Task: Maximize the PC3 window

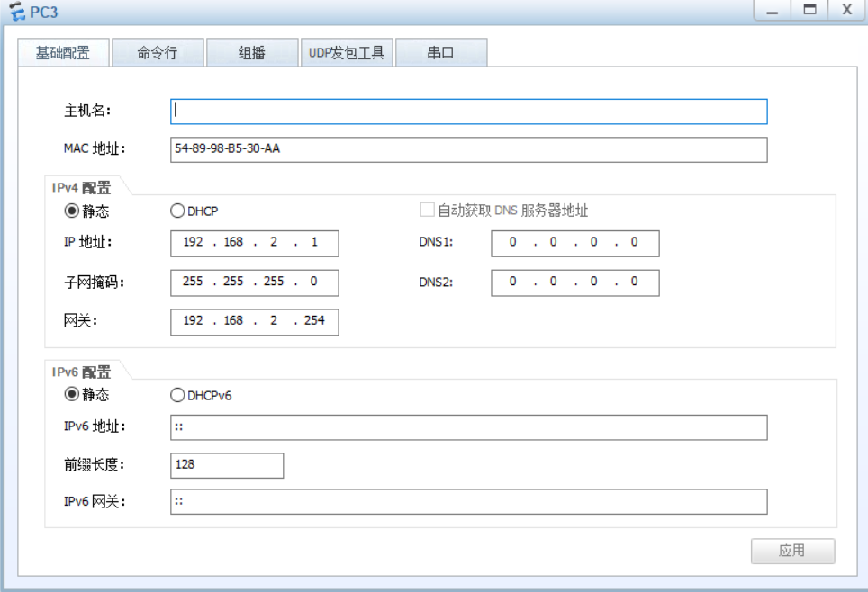Action: tap(809, 11)
